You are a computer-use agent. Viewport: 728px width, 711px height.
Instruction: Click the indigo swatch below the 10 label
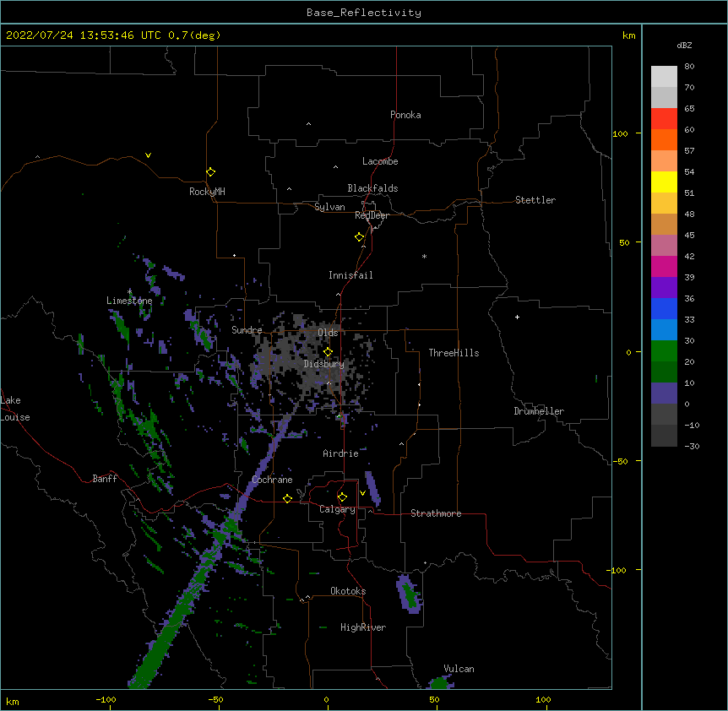click(x=664, y=393)
